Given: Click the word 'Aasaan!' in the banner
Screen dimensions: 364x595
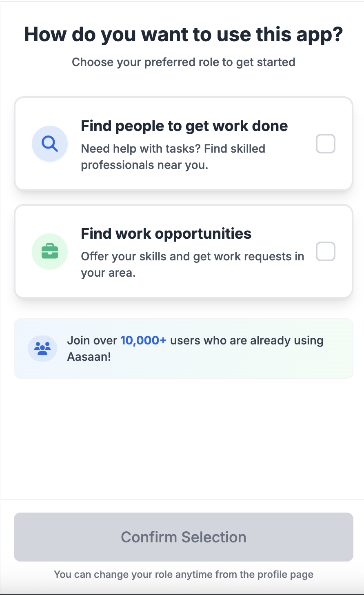Looking at the screenshot, I should pos(89,357).
